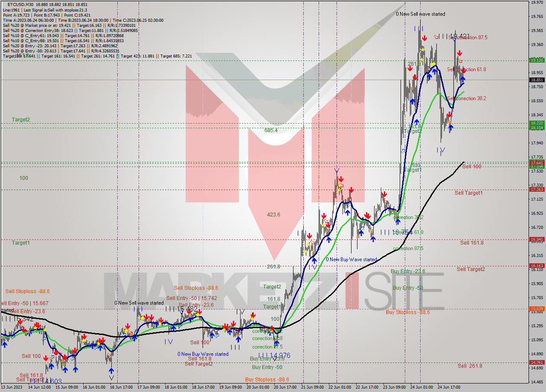Click the Sell %20 @ Correction Entry38 line
The height and width of the screenshot is (392, 546).
pos(70,30)
